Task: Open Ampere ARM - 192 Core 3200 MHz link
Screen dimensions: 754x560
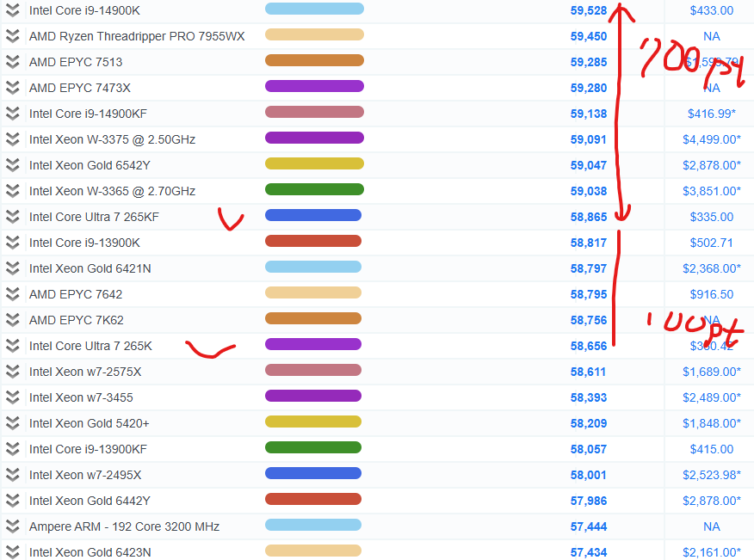Action: [125, 526]
